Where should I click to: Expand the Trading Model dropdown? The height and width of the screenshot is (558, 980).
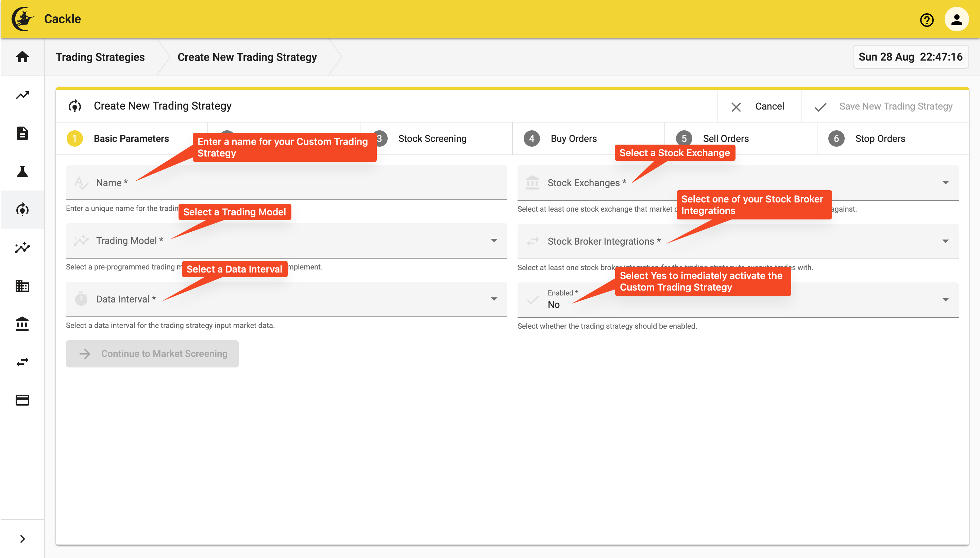495,241
